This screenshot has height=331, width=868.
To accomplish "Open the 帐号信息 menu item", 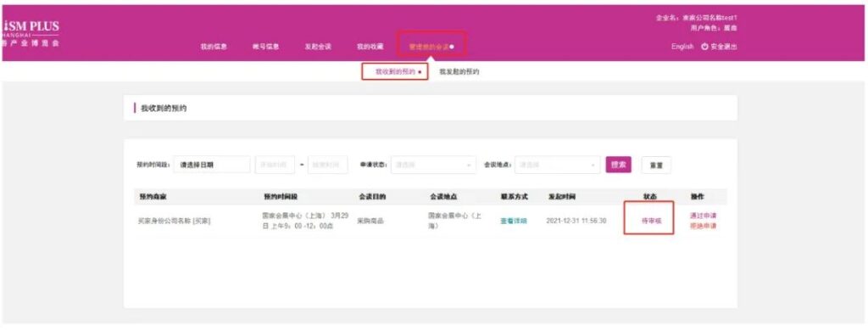I will (265, 47).
